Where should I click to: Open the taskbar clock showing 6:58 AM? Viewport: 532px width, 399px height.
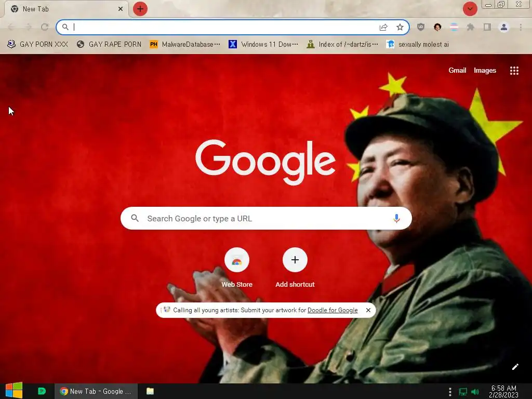click(x=503, y=391)
